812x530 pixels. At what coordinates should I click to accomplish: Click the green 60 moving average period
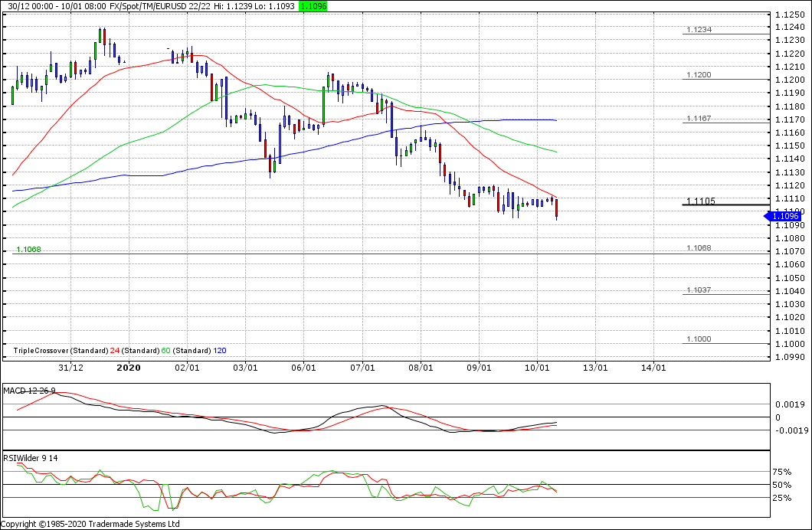click(165, 351)
